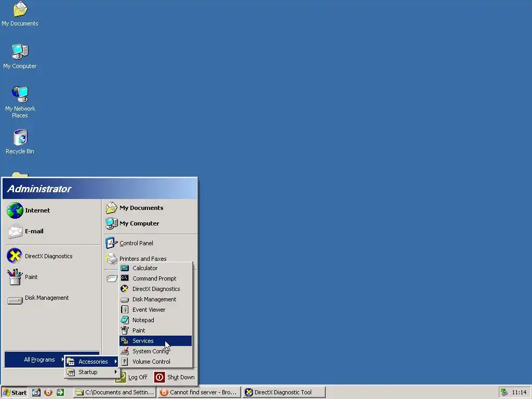The width and height of the screenshot is (532, 399).
Task: Open Services from Accessories menu
Action: [x=156, y=341]
